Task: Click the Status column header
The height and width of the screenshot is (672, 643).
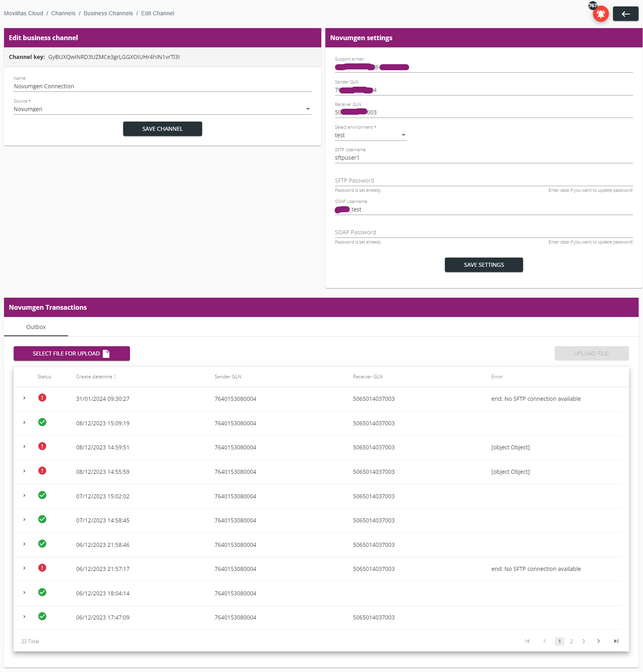Action: coord(44,377)
